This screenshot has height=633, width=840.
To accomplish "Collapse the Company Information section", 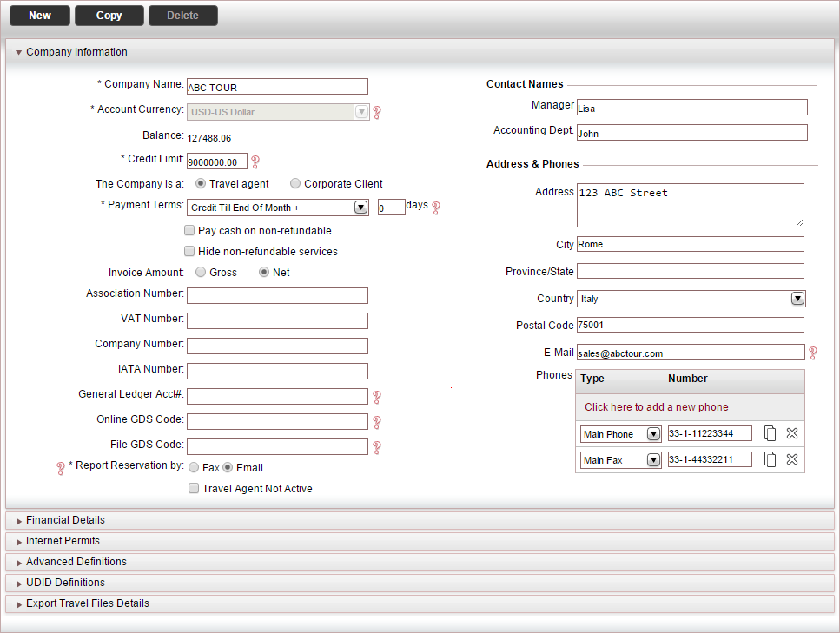I will [x=19, y=52].
